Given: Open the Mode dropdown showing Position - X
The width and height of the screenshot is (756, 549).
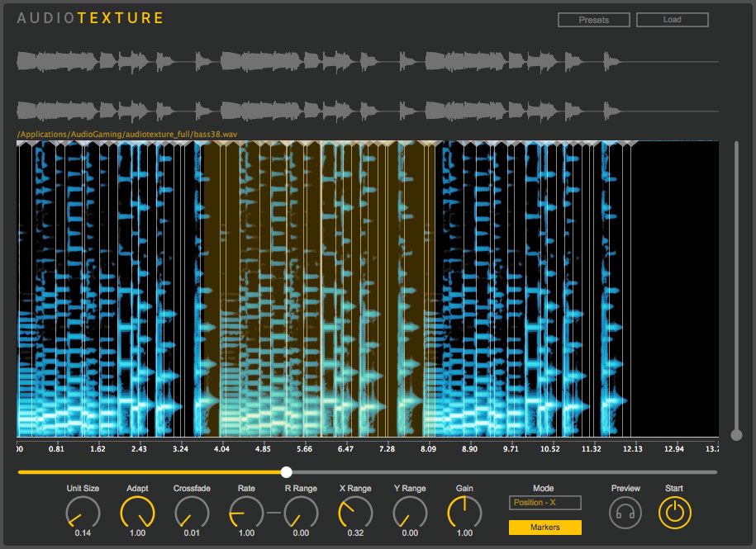Looking at the screenshot, I should pyautogui.click(x=544, y=502).
